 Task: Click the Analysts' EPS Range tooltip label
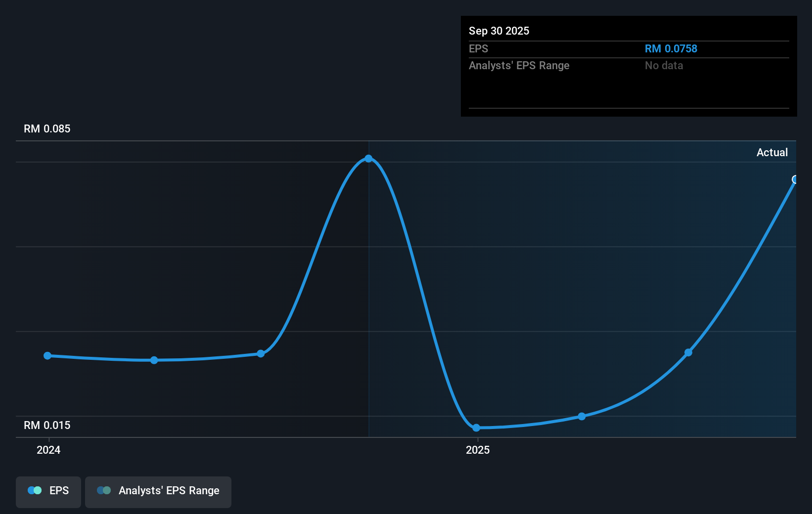tap(519, 66)
